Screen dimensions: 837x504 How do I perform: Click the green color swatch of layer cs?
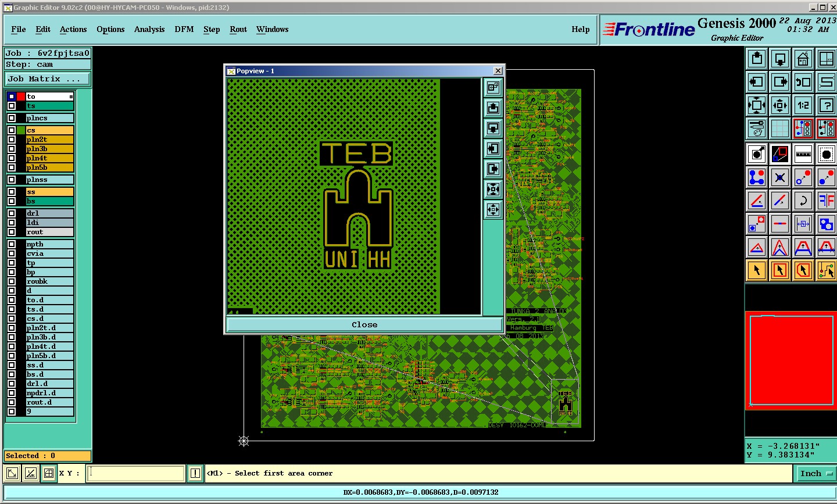point(21,130)
